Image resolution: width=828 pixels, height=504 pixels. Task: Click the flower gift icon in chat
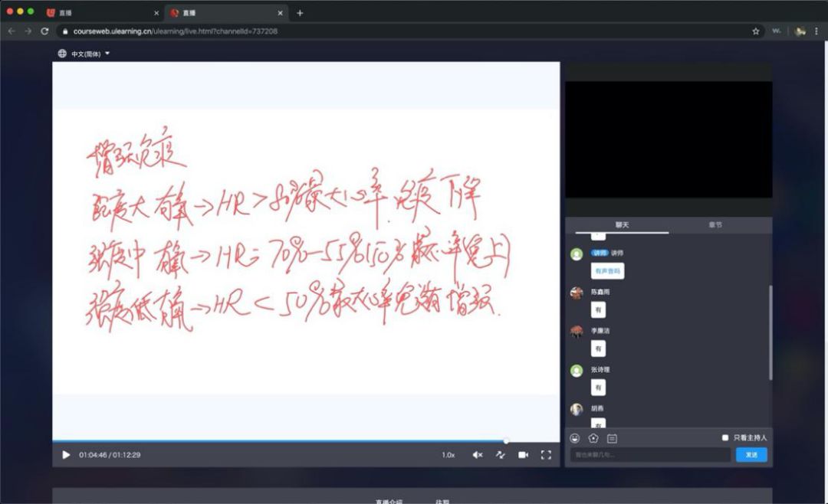click(593, 438)
